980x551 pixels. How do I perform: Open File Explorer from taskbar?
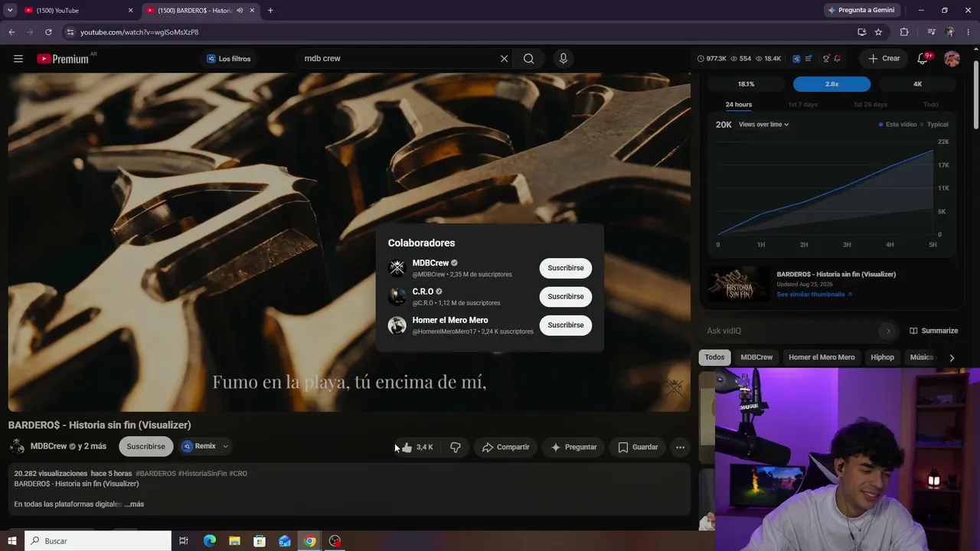pos(234,541)
